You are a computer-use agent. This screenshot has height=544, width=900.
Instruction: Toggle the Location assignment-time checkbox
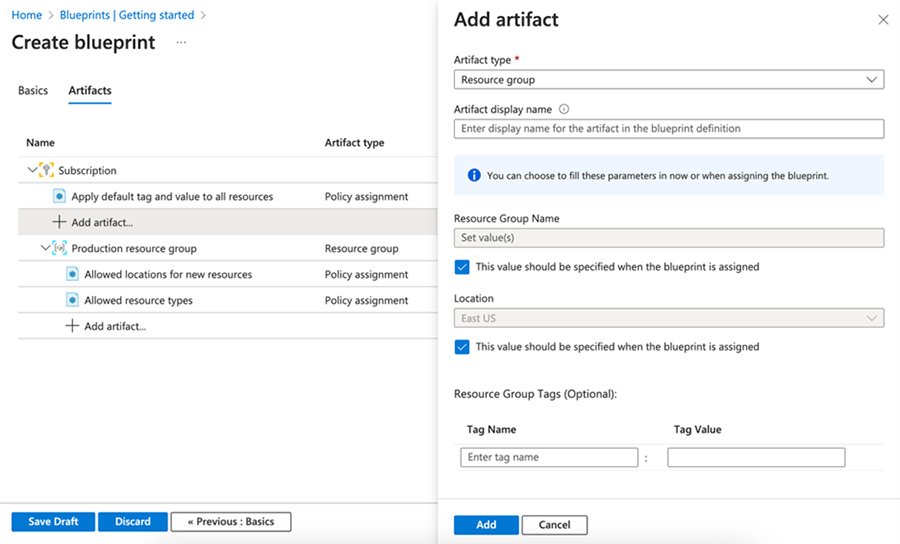point(462,347)
